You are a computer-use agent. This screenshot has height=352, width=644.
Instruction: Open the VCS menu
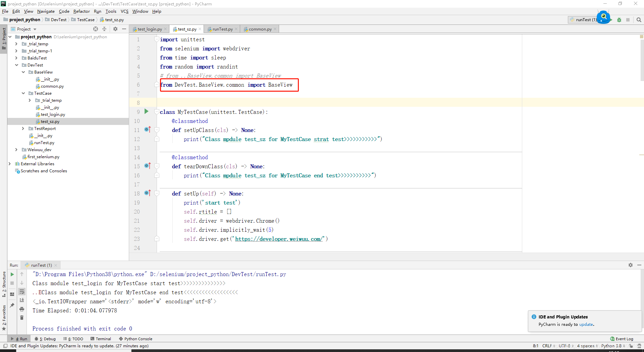pos(124,11)
